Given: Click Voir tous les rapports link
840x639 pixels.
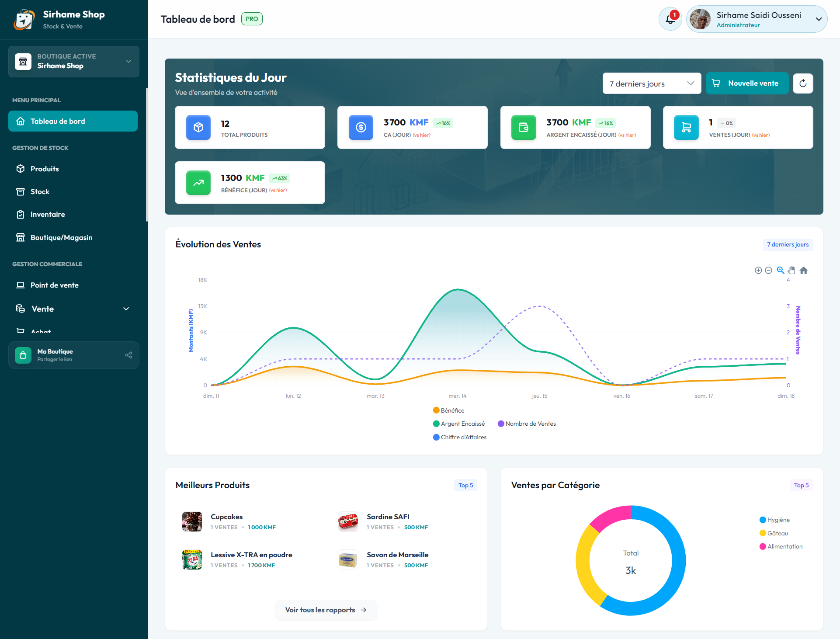Looking at the screenshot, I should [326, 610].
